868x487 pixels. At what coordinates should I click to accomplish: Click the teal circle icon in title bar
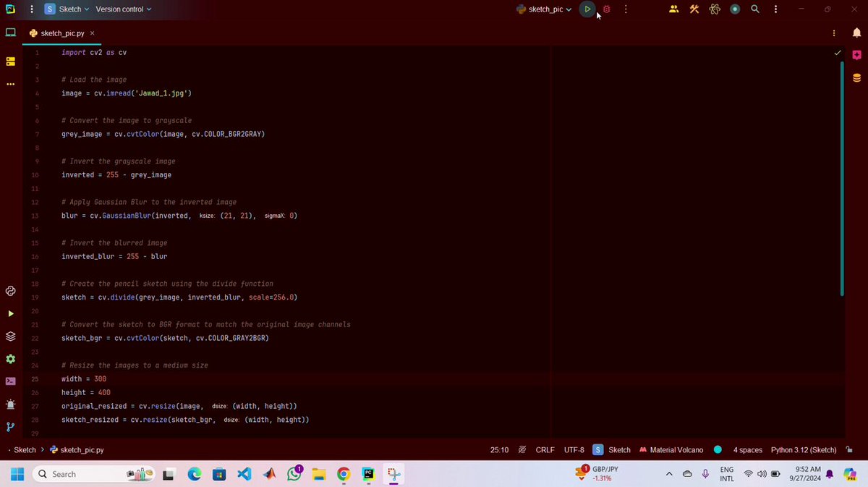tap(735, 9)
